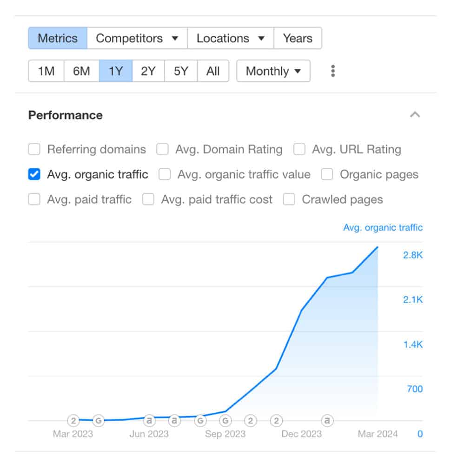Screen dimensions: 451x476
Task: Check the Avg. paid traffic metric
Action: pos(34,199)
